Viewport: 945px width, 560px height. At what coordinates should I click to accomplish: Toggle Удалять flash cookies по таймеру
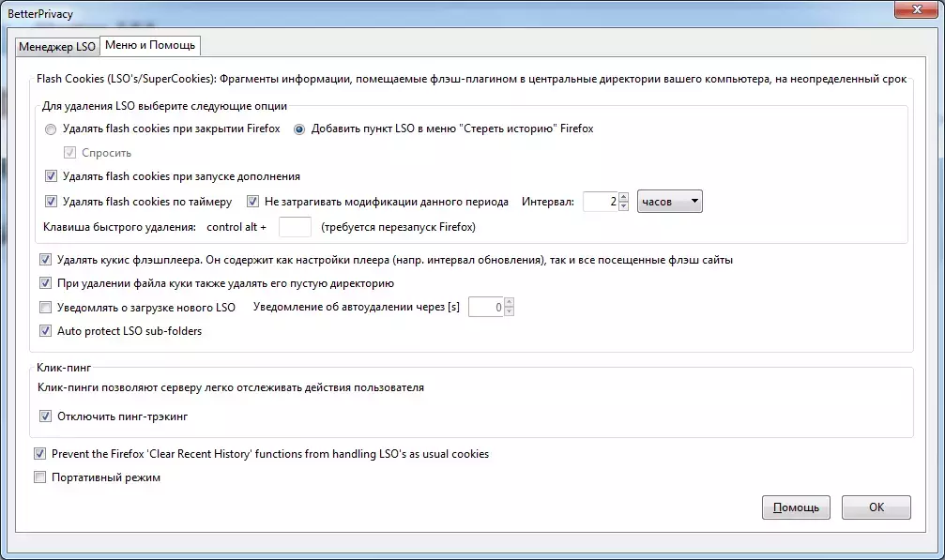51,202
